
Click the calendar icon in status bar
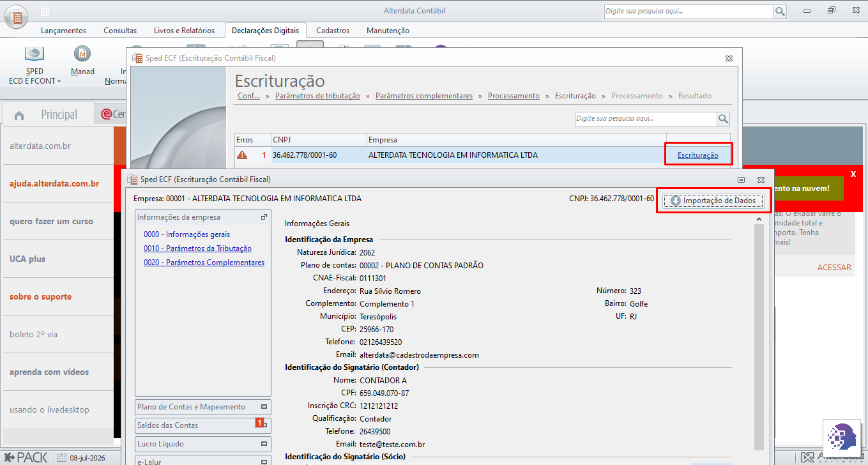[61, 457]
